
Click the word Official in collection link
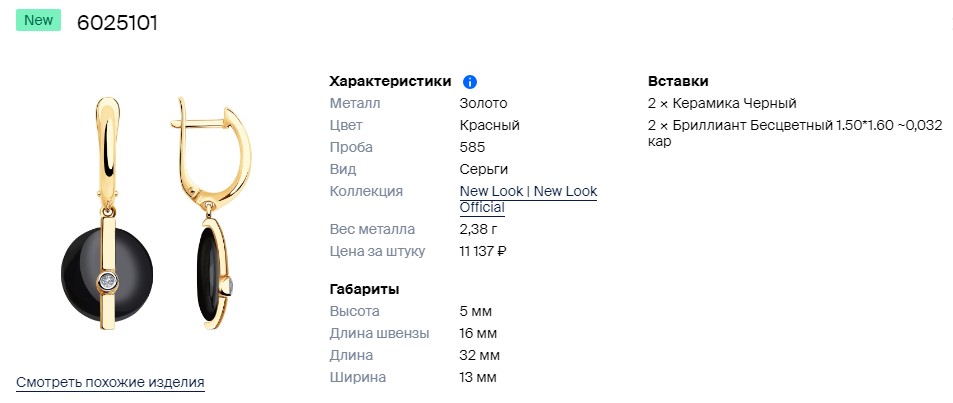pos(482,208)
